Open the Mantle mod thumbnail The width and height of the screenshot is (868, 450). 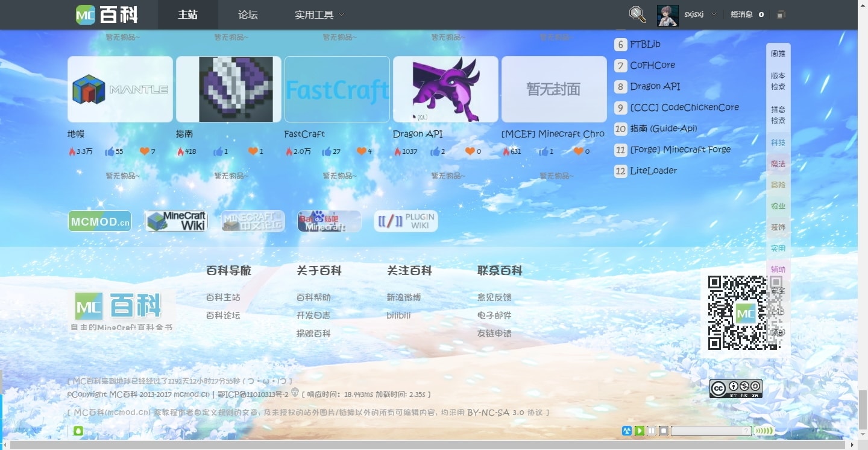coord(120,89)
